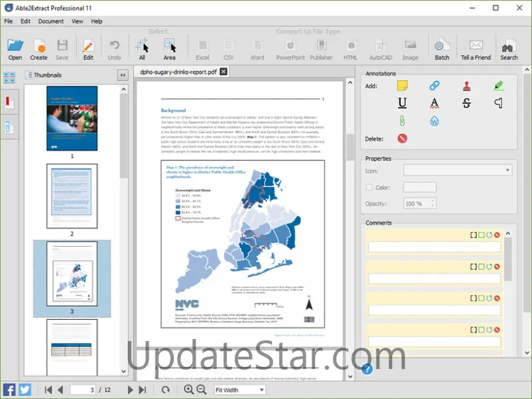
Task: Collapse the Thumbnails panel with double arrow
Action: 123,75
